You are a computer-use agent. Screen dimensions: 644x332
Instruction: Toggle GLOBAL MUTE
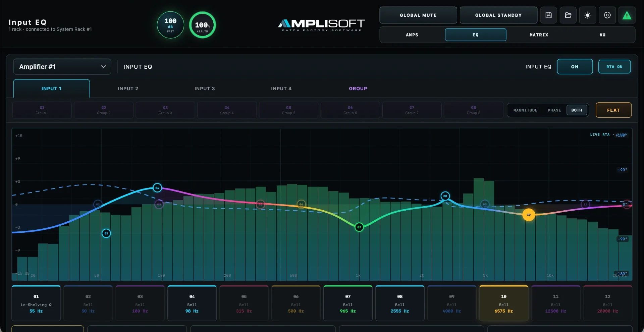click(x=418, y=15)
